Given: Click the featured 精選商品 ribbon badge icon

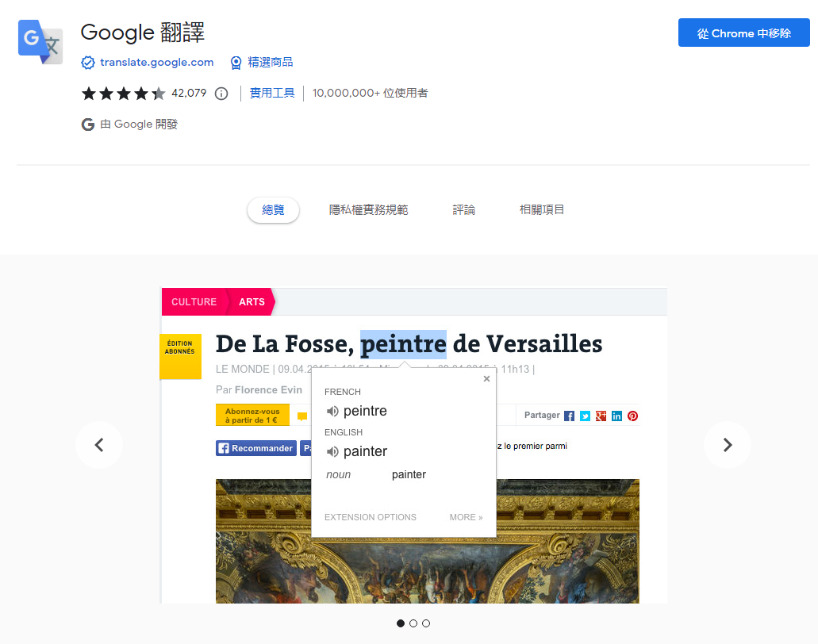Looking at the screenshot, I should coord(236,63).
